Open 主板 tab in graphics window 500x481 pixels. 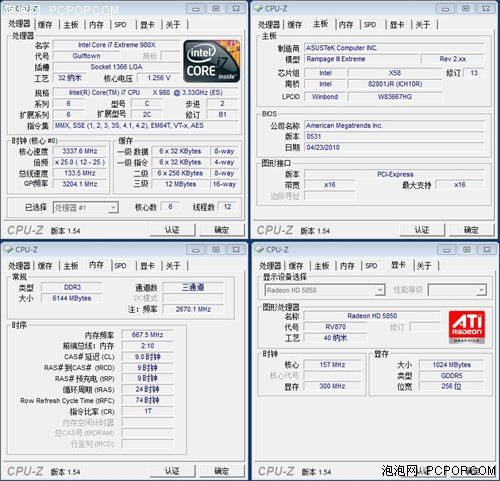pyautogui.click(x=322, y=266)
